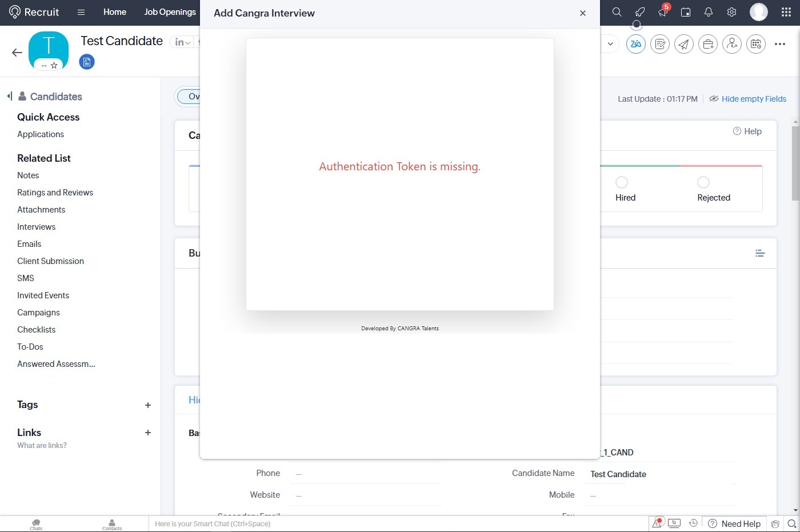Open Attachments in Related List
The image size is (800, 532).
click(41, 210)
